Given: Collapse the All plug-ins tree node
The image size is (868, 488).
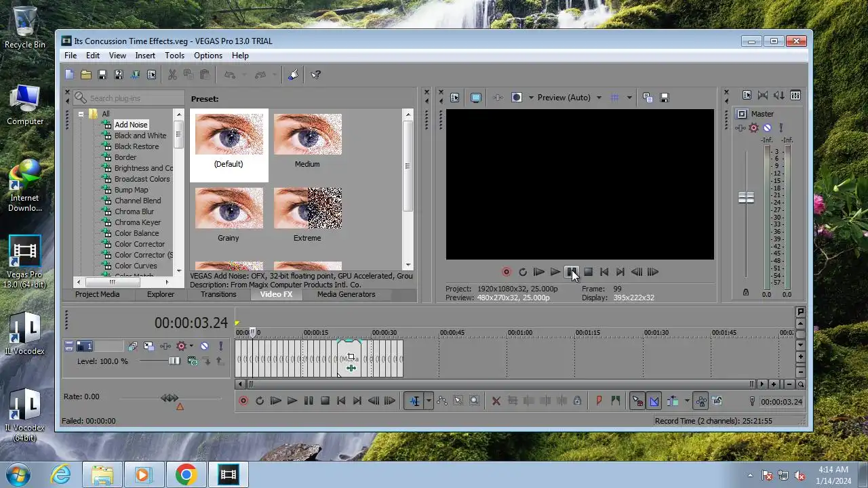Looking at the screenshot, I should pyautogui.click(x=81, y=114).
